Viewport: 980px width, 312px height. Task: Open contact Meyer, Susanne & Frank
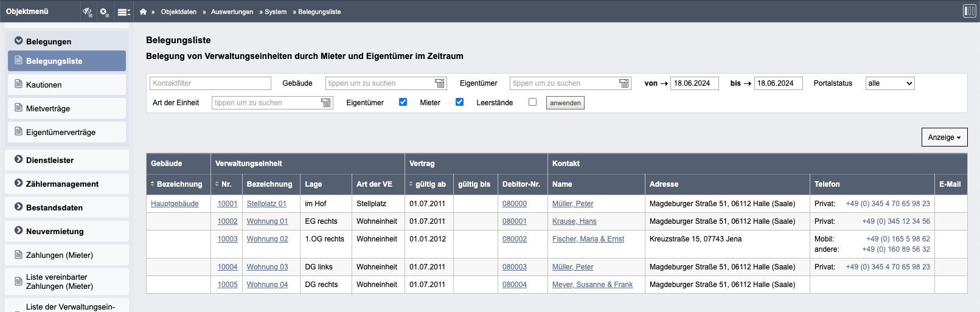pyautogui.click(x=593, y=285)
